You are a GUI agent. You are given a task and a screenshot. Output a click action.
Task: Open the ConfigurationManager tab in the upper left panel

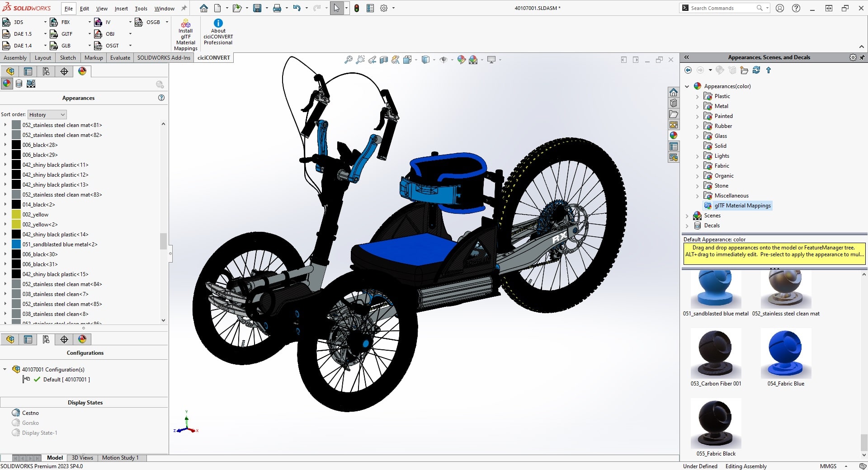[46, 71]
